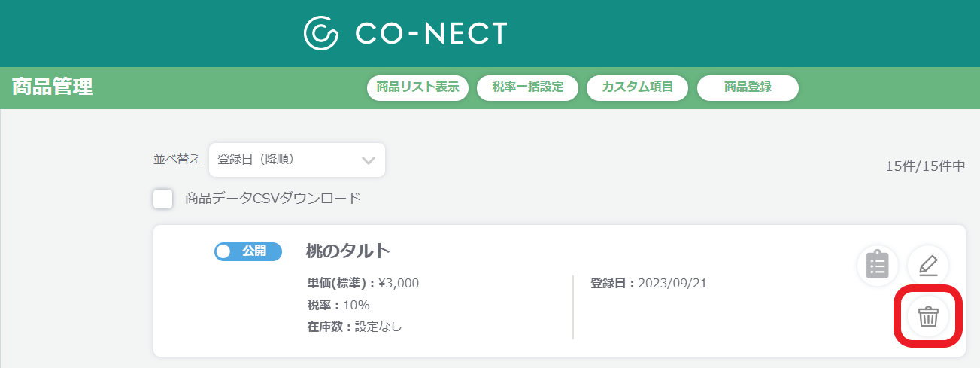The width and height of the screenshot is (980, 368).
Task: Select the 商品登録 button
Action: pyautogui.click(x=748, y=87)
